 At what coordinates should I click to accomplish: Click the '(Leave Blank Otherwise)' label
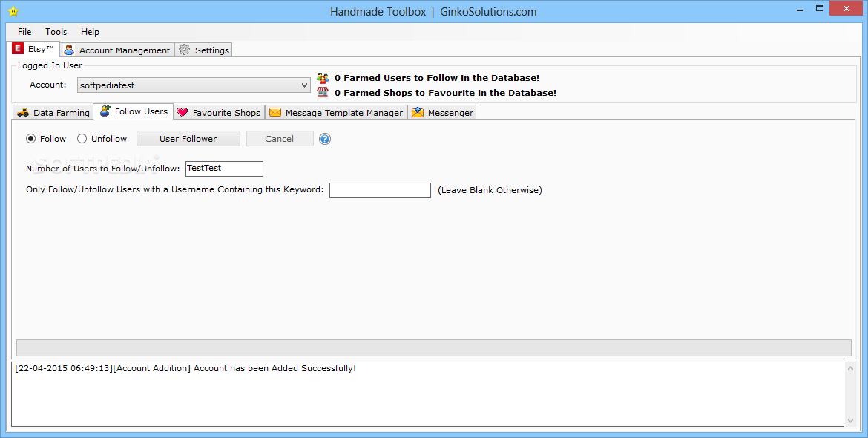[x=490, y=190]
